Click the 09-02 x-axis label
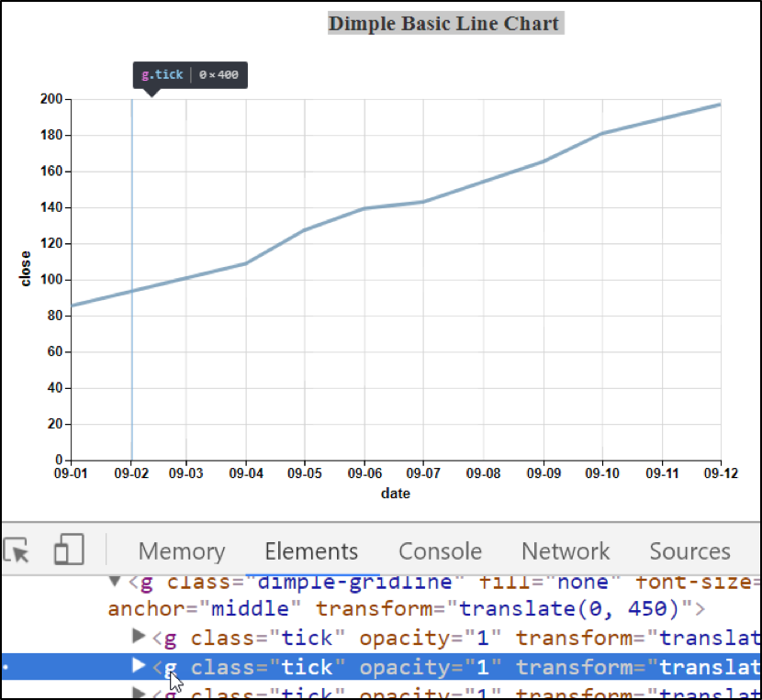The width and height of the screenshot is (762, 700). coord(131,473)
